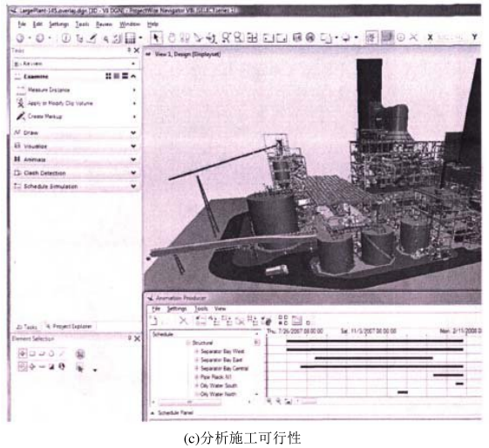Open the Review menu

(104, 24)
